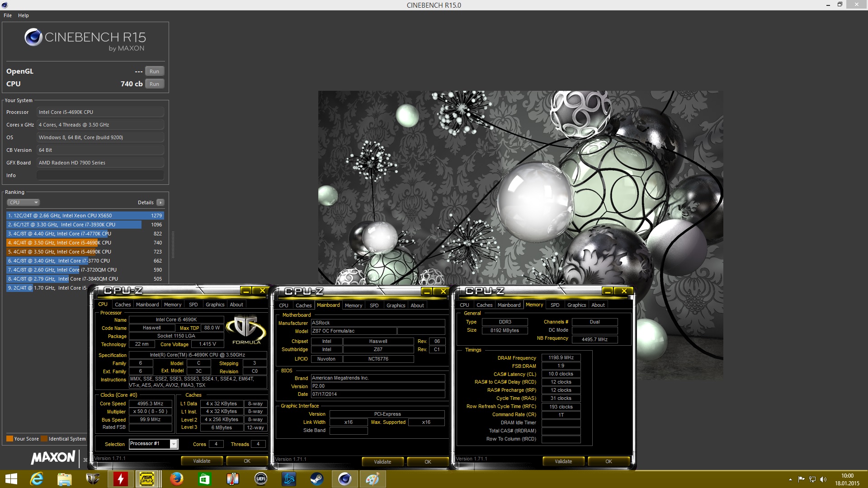Open Memory tab in first CPU-Z window
This screenshot has width=868, height=488.
tap(173, 305)
